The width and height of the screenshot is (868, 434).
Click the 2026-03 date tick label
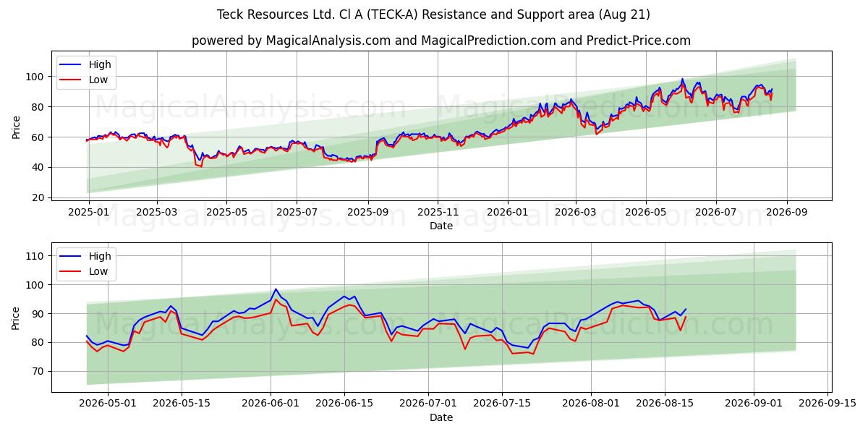tap(576, 212)
